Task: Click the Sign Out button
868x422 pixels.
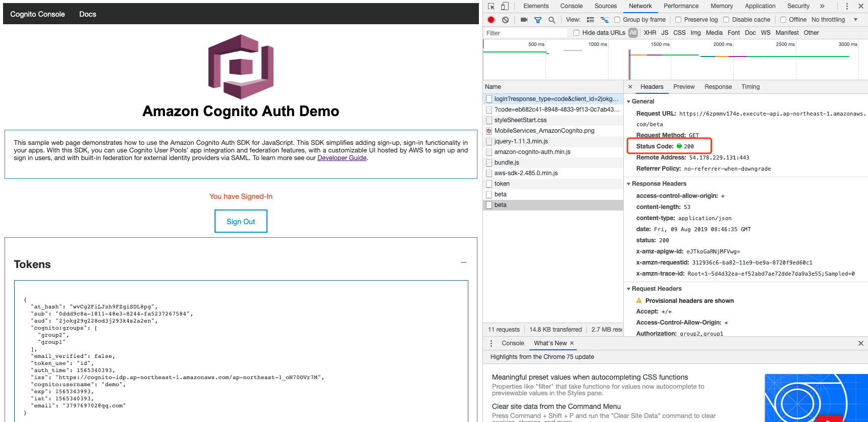Action: click(241, 222)
